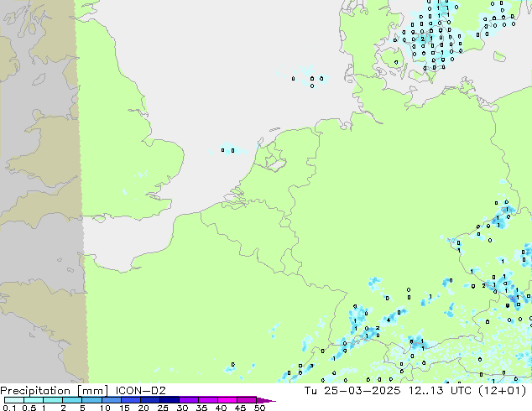
Task: Click the 25–30 mm dark blue legend segment
Action: click(x=169, y=400)
